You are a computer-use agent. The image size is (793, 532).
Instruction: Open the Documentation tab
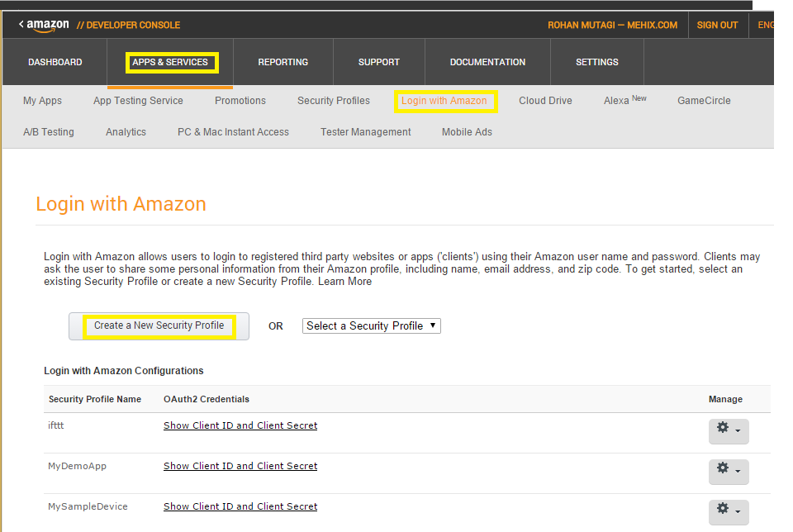[x=487, y=62]
